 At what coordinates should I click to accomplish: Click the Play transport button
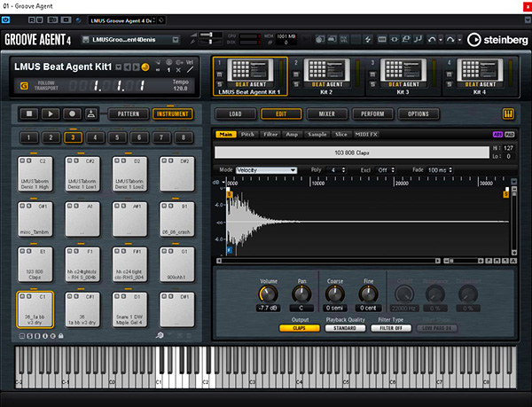[51, 114]
